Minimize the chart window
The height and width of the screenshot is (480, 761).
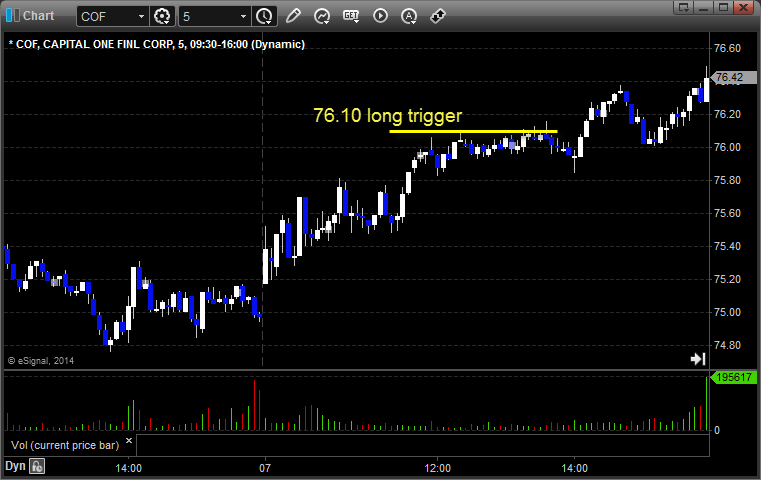704,8
